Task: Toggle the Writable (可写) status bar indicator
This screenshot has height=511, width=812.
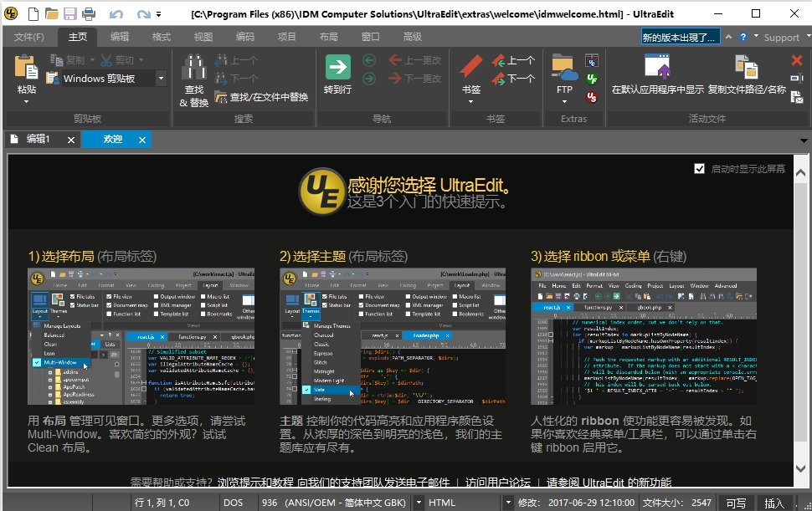Action: pyautogui.click(x=736, y=503)
